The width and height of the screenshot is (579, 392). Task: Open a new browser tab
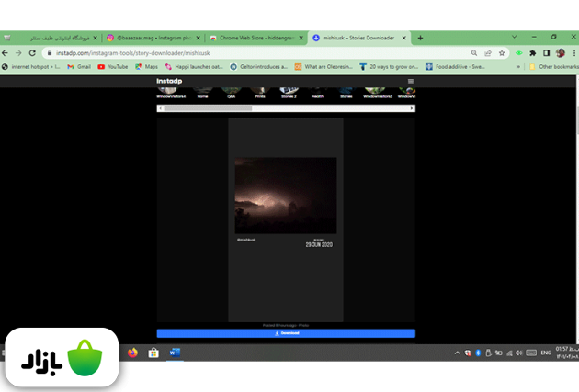tap(421, 39)
